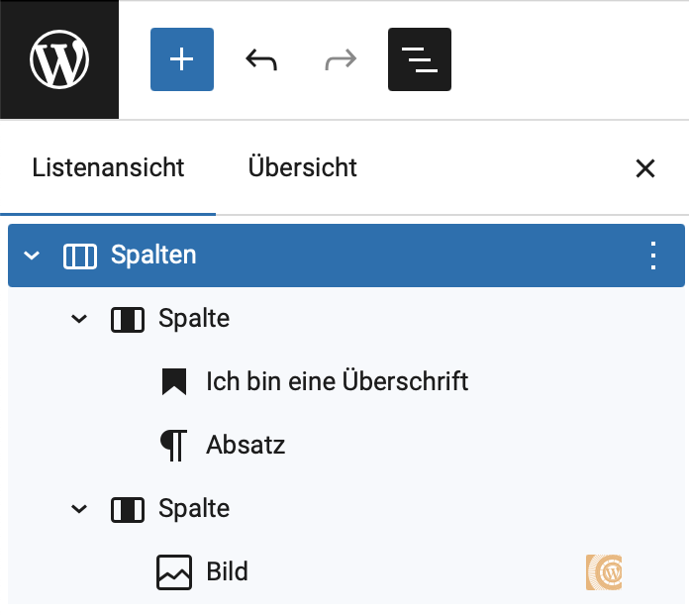
Task: Click the Spalten columns block icon
Action: click(x=80, y=256)
